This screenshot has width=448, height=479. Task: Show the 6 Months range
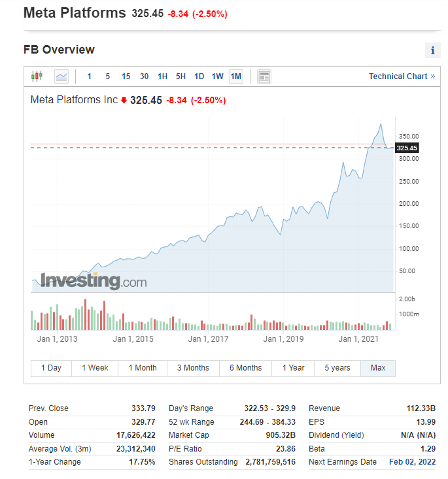(245, 368)
